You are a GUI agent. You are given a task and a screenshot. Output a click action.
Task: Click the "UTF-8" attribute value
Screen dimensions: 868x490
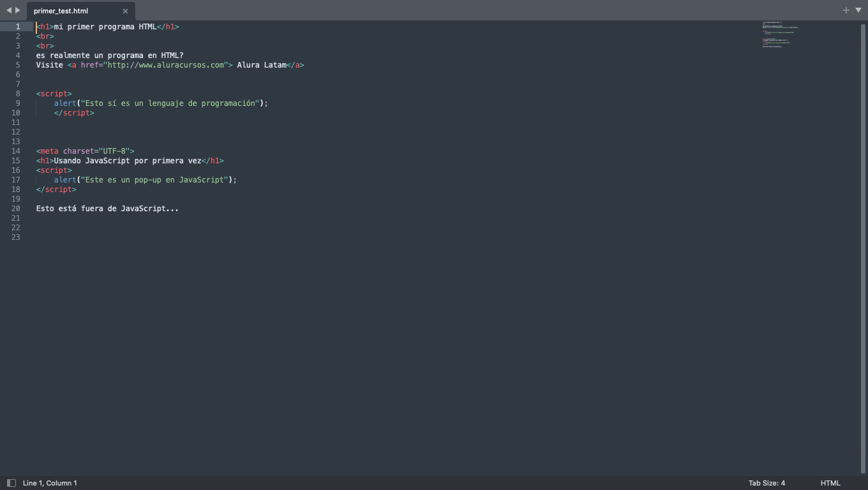pos(114,151)
